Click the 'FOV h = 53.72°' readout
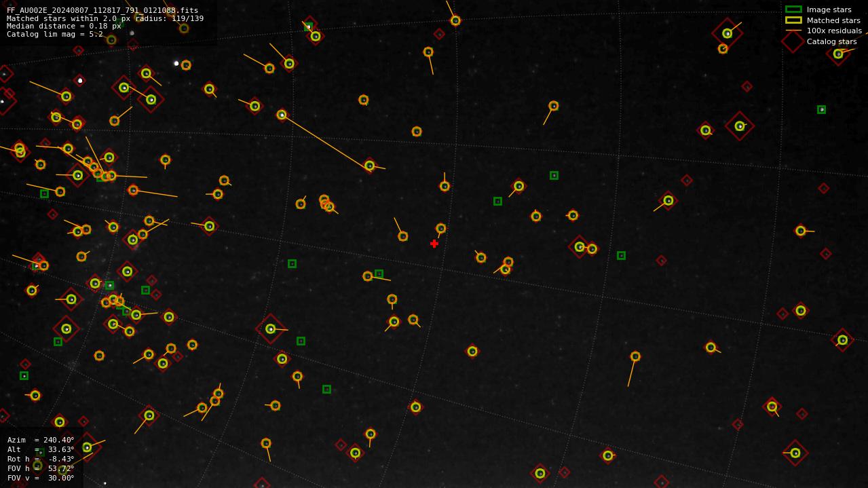The height and width of the screenshot is (488, 868). 41,468
